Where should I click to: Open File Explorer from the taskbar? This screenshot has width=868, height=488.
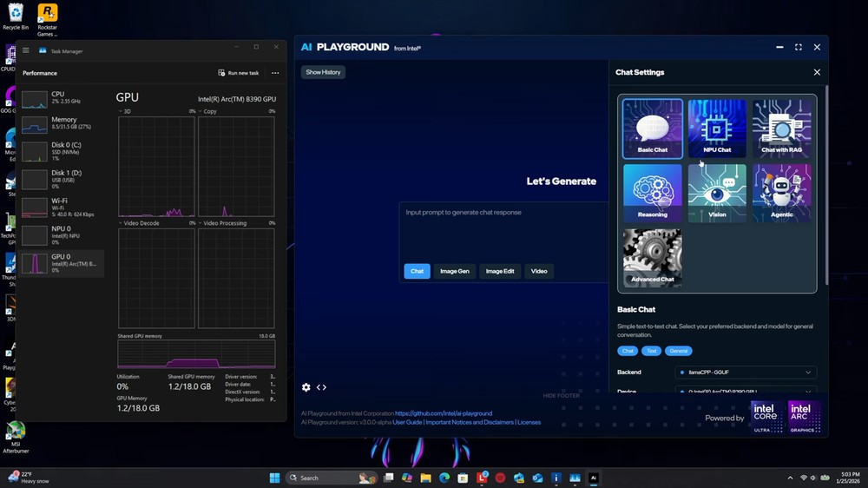[x=425, y=478]
